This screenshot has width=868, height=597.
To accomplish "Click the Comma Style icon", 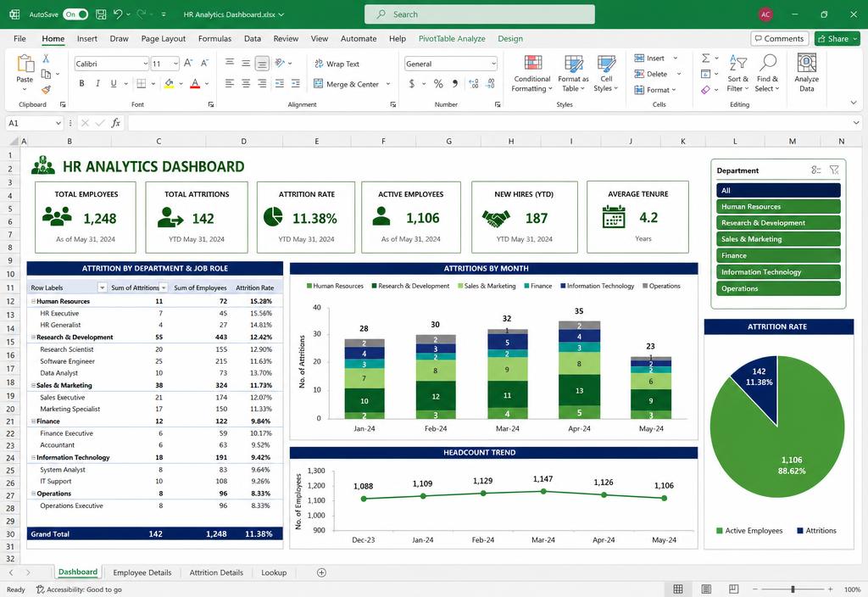I will [454, 84].
